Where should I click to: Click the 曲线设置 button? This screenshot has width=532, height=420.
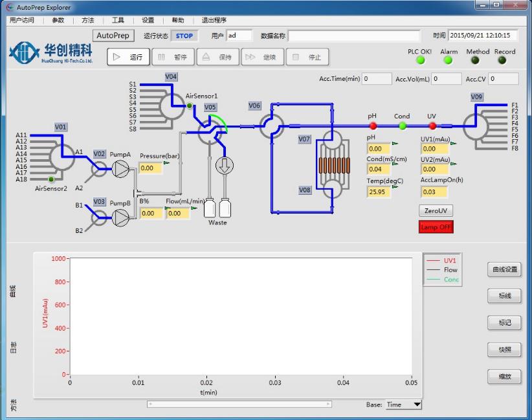click(504, 269)
